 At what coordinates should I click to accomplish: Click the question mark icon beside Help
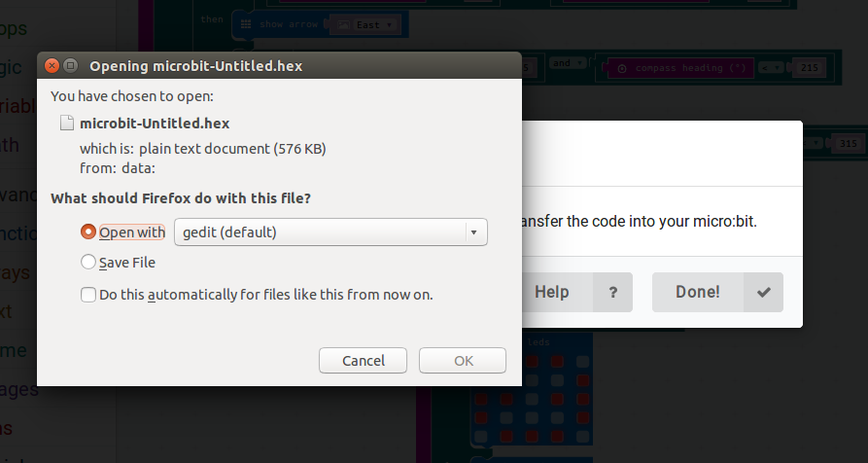[x=612, y=292]
